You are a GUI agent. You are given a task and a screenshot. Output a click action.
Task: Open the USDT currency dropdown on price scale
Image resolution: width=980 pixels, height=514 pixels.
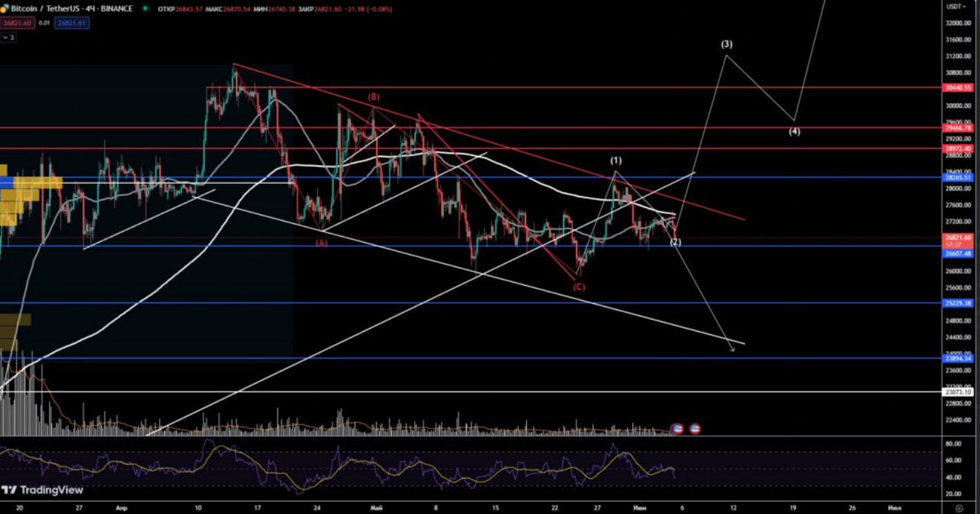click(955, 6)
